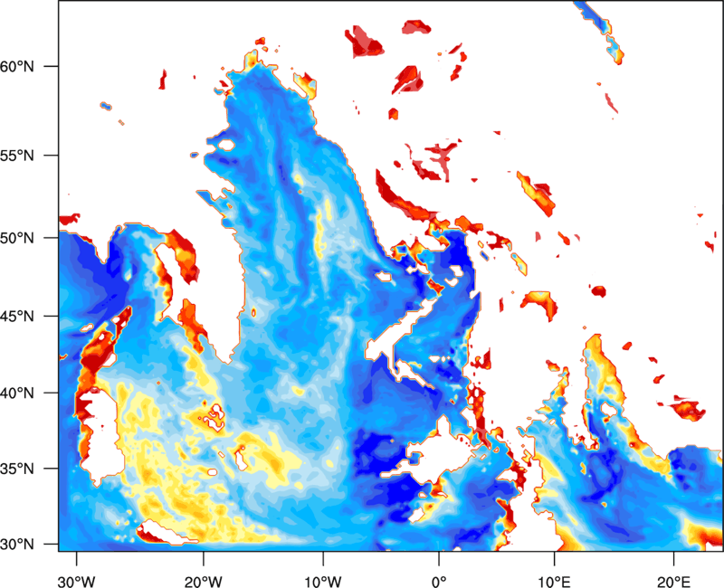
Task: Click the 40°N latitude label
Action: coord(17,394)
